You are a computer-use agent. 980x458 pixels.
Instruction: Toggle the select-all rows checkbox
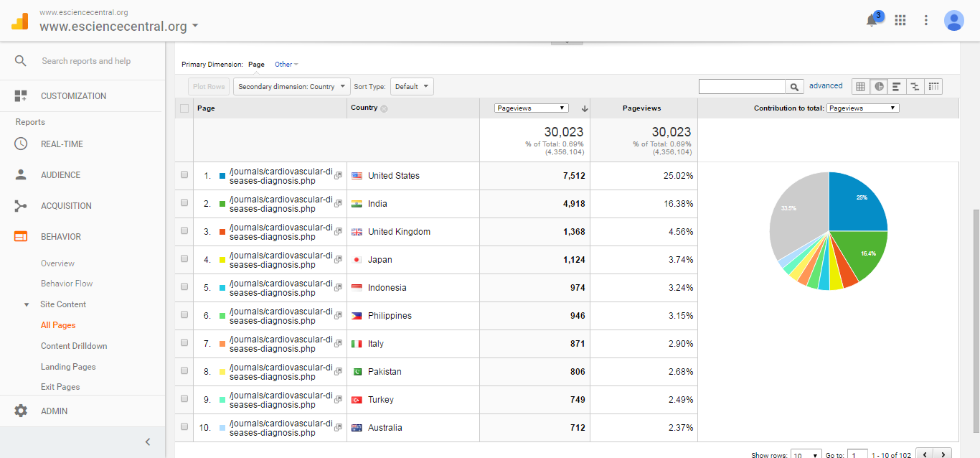[x=184, y=108]
